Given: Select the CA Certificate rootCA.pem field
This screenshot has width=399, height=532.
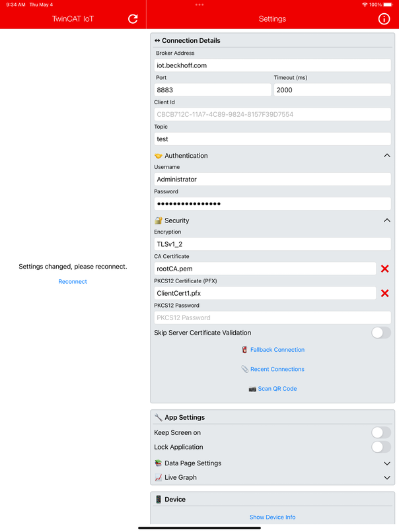Looking at the screenshot, I should (x=265, y=269).
